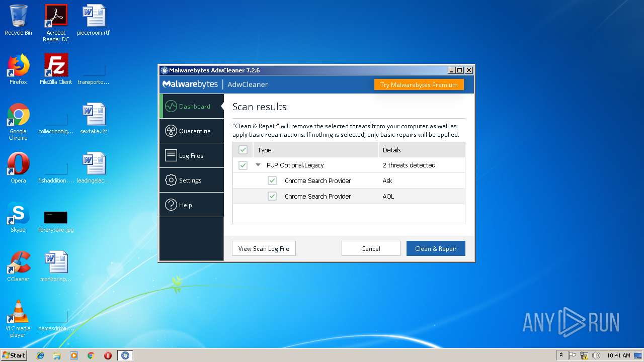This screenshot has height=362, width=644.
Task: Open Windows Media Player from taskbar
Action: [x=74, y=355]
